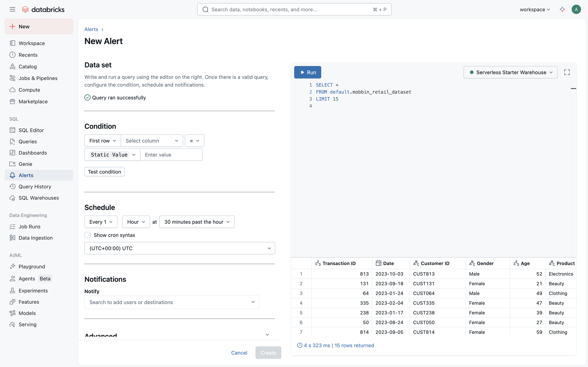Run the SQL query

coord(307,72)
